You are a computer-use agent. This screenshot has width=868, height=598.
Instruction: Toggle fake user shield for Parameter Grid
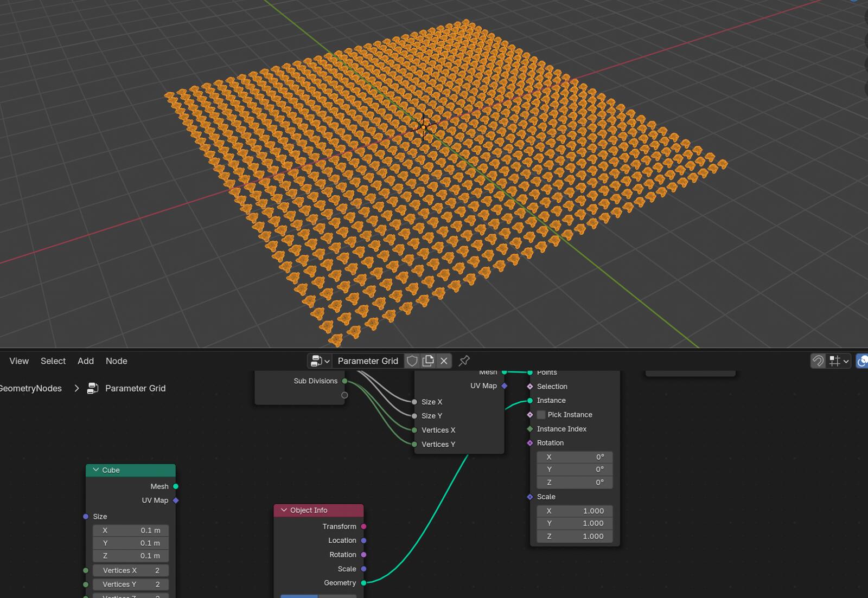point(412,361)
